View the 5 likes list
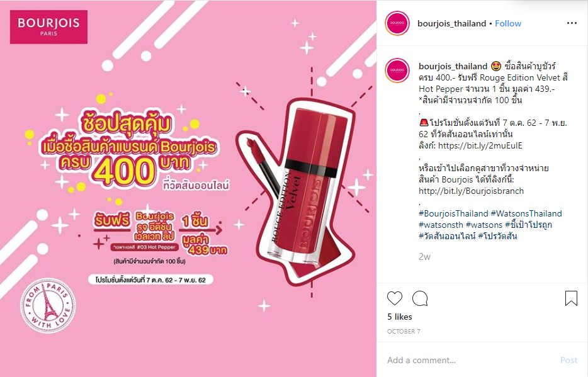 399,317
